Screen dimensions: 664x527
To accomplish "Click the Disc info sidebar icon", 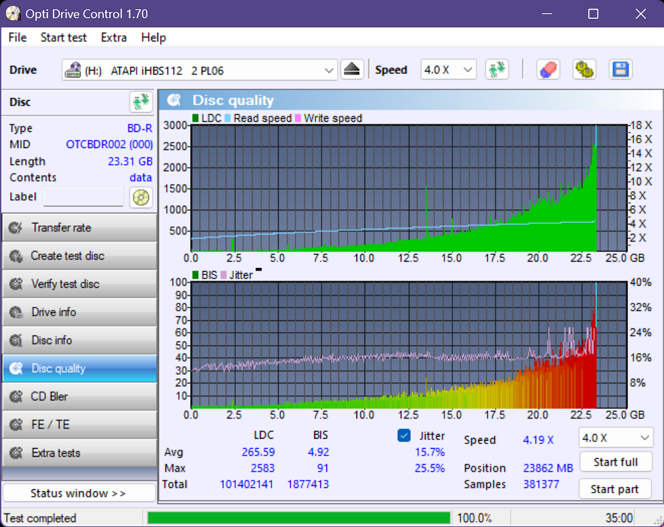I will pos(16,340).
